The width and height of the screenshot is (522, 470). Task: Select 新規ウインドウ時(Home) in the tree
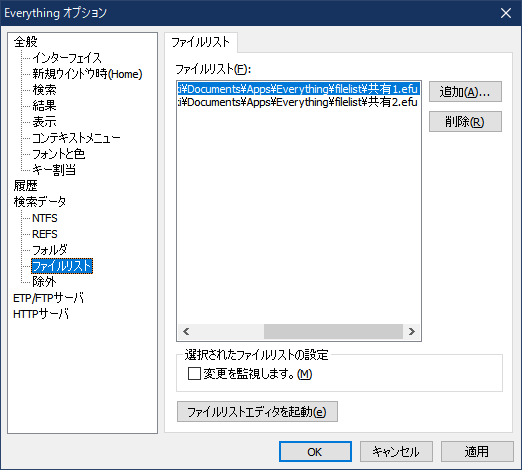87,74
